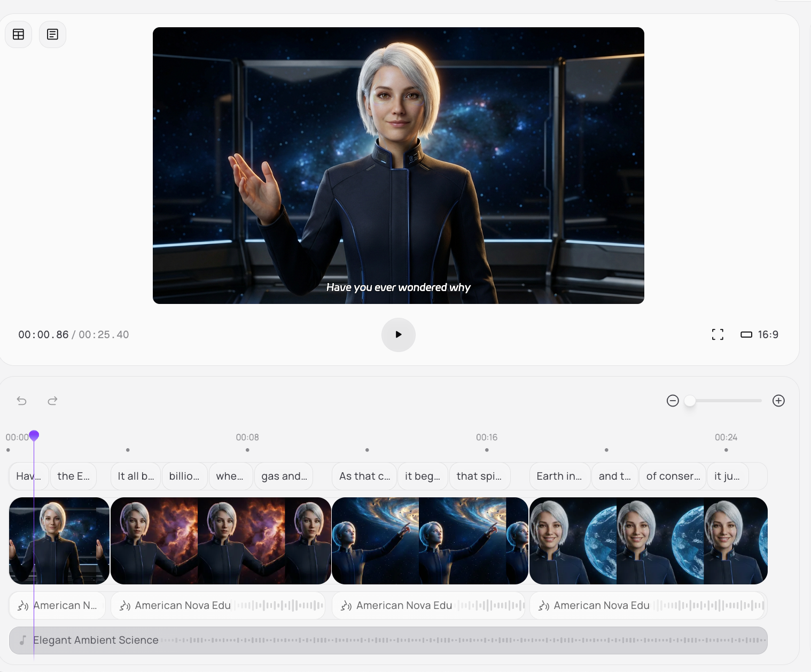Screen dimensions: 811x672
Task: Select the 'As that c...' caption segment
Action: [364, 476]
